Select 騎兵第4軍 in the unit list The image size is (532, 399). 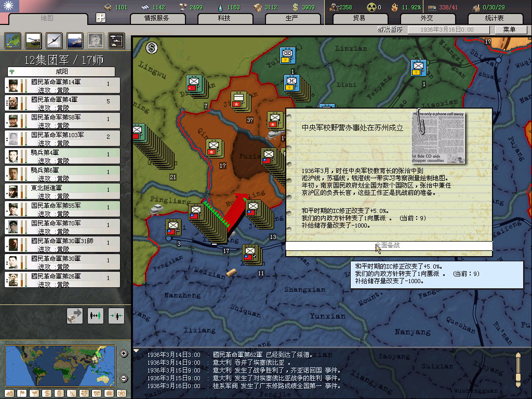pos(62,156)
